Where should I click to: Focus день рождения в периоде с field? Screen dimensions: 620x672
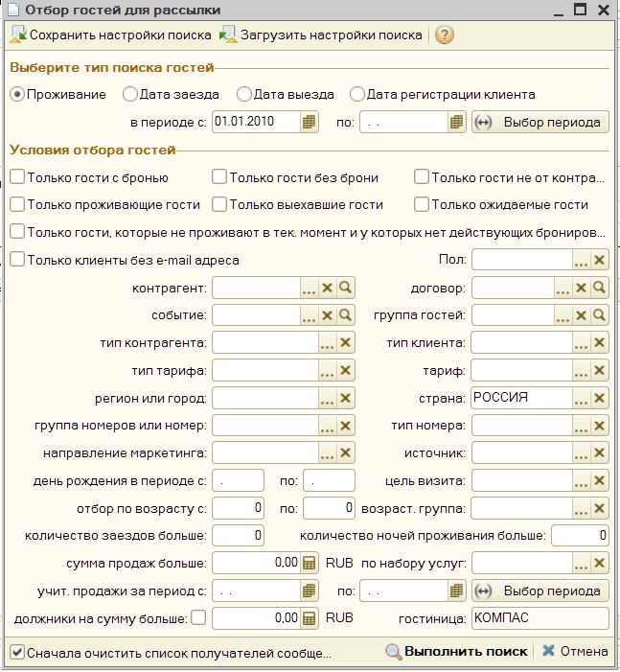pos(238,481)
